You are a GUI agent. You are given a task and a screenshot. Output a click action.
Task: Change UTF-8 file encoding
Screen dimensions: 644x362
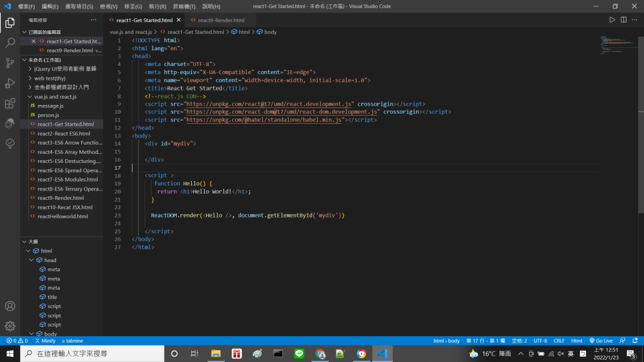tap(540, 341)
